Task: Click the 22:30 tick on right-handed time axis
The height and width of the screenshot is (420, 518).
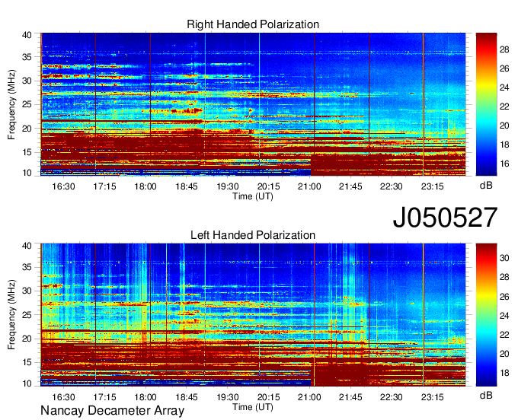Action: (x=392, y=186)
